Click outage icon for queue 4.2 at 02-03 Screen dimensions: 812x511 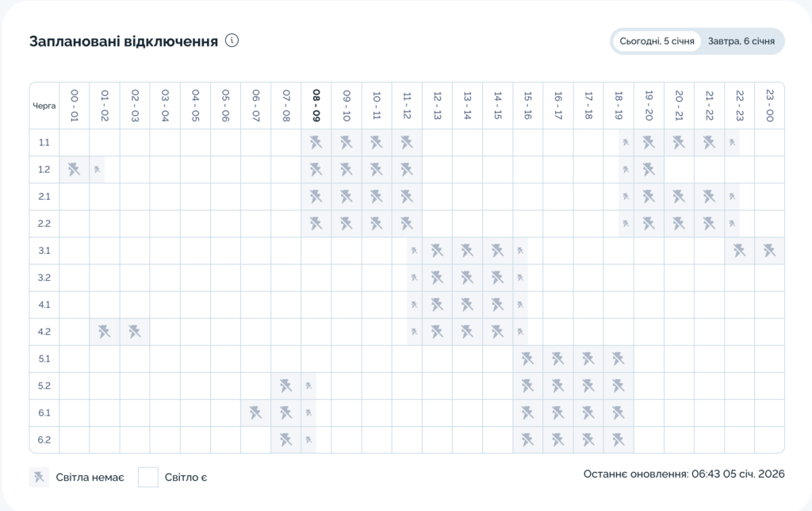135,332
